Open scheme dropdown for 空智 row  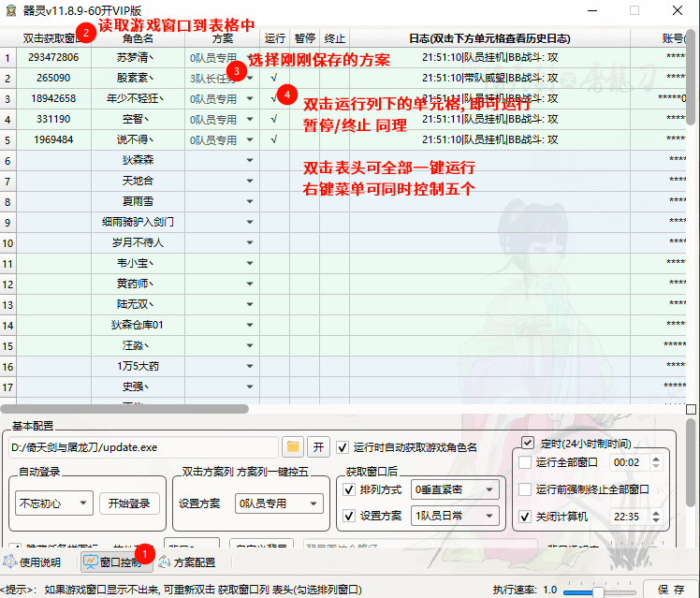250,119
